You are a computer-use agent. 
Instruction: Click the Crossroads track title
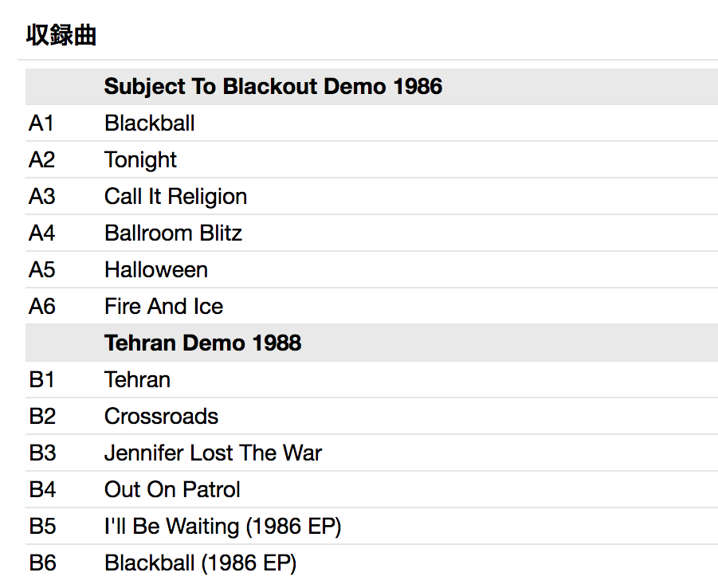pos(161,417)
